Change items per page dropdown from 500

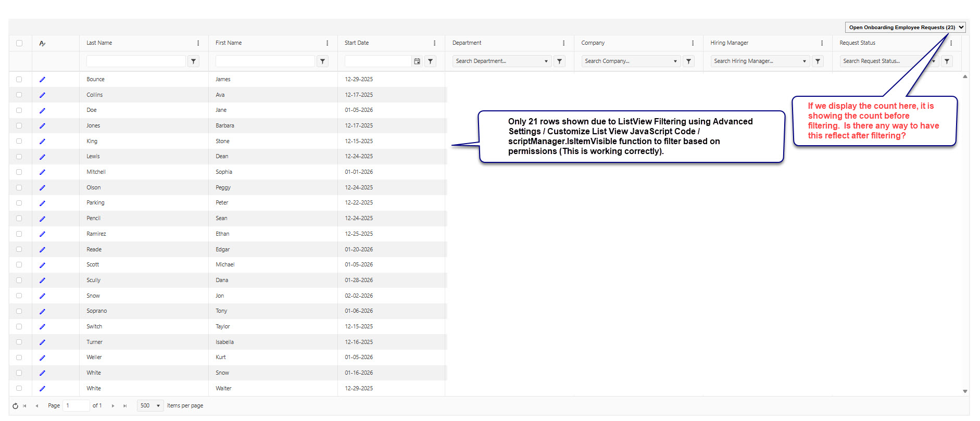[x=150, y=406]
